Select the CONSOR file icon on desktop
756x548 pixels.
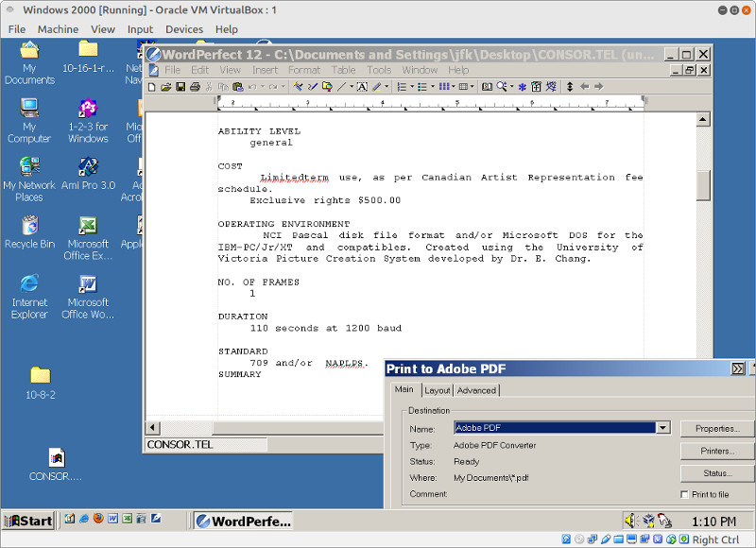pos(56,465)
